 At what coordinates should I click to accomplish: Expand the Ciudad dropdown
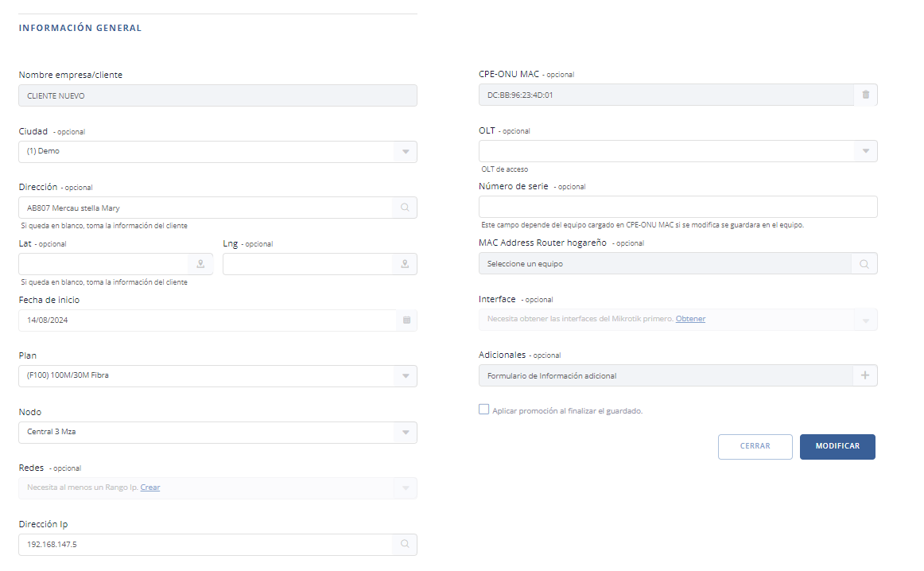(405, 152)
